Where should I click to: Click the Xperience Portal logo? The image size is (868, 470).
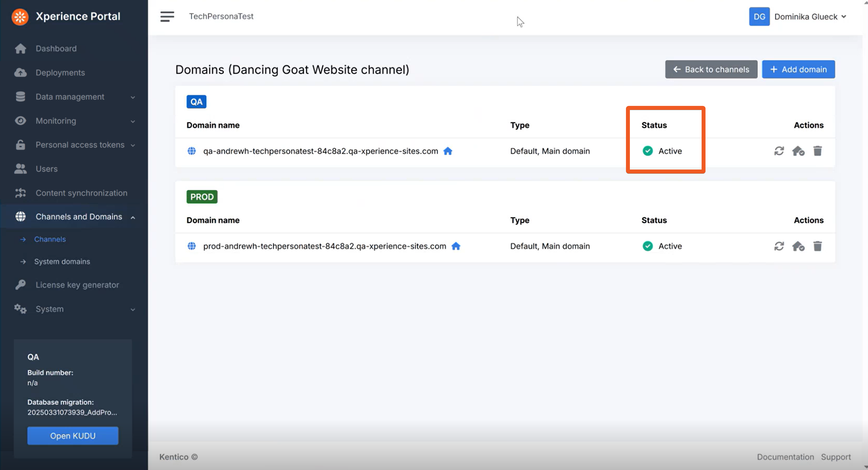(x=20, y=16)
